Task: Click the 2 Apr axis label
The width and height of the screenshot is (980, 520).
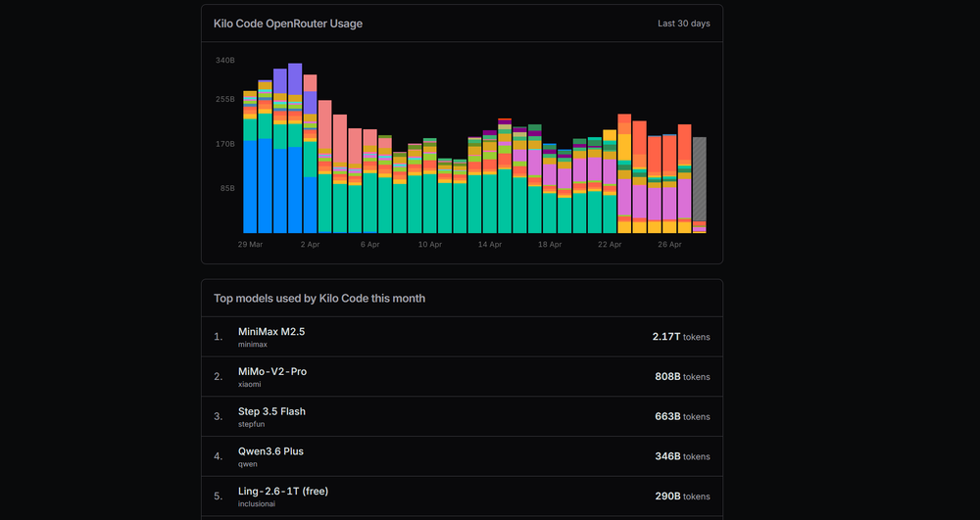Action: point(310,245)
